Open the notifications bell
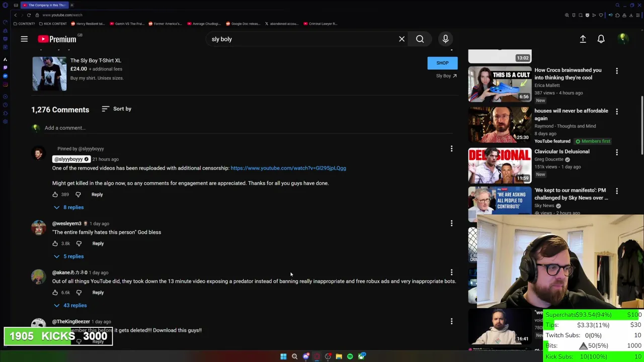 point(601,39)
